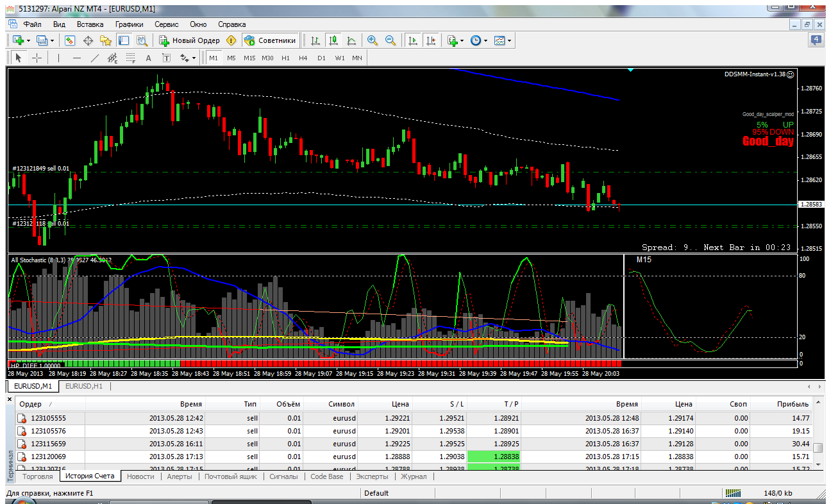The image size is (831, 504).
Task: Pick the text label tool
Action: pyautogui.click(x=148, y=58)
